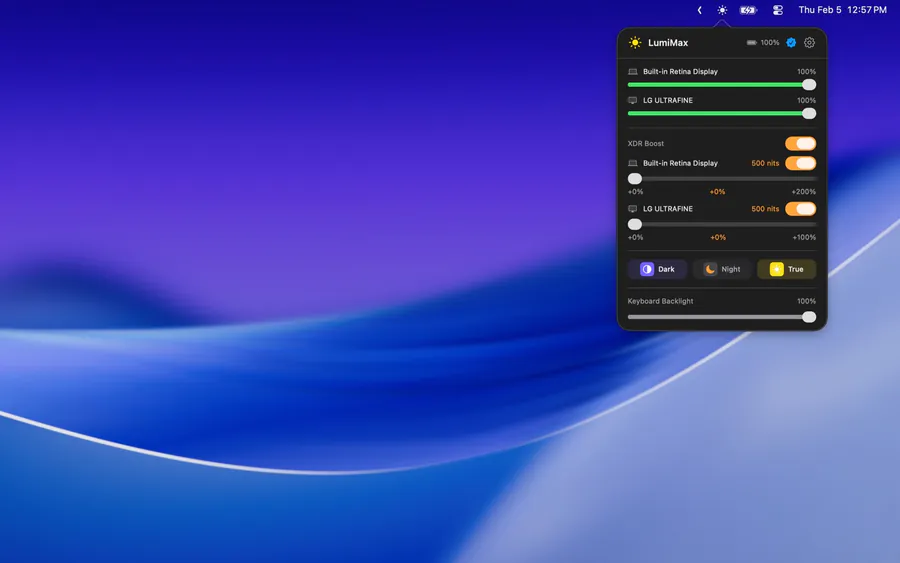Enable Night mode button
The height and width of the screenshot is (563, 900).
pos(722,269)
